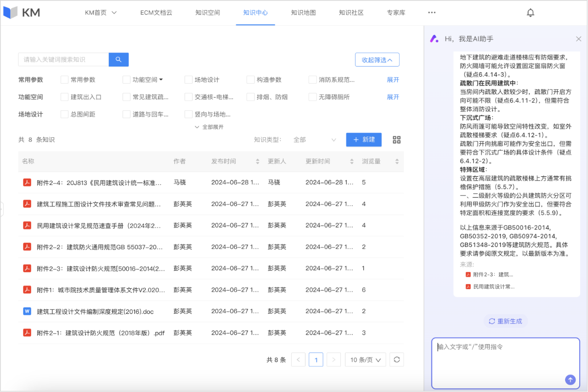
Task: Switch to grid view layout icon
Action: (396, 140)
